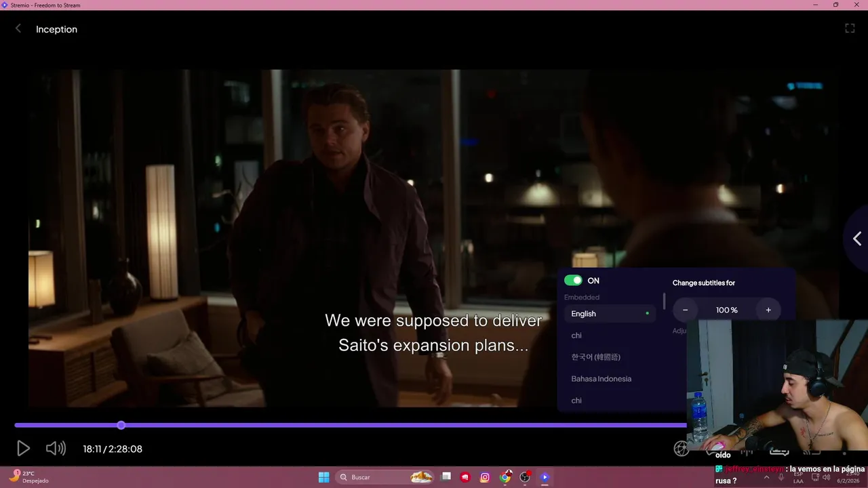Decrease subtitle size with minus button
868x488 pixels.
pyautogui.click(x=685, y=310)
